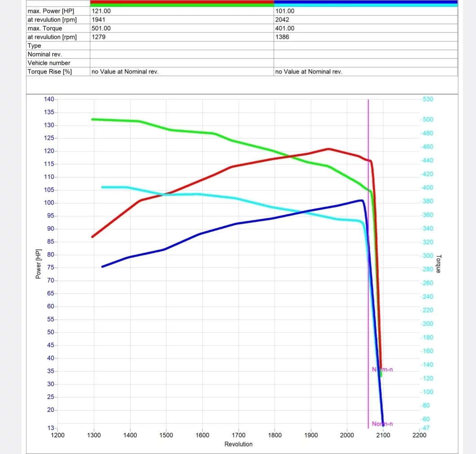Viewport: 476px width, 454px height.
Task: Click the 2042 rpm cell
Action: click(282, 20)
